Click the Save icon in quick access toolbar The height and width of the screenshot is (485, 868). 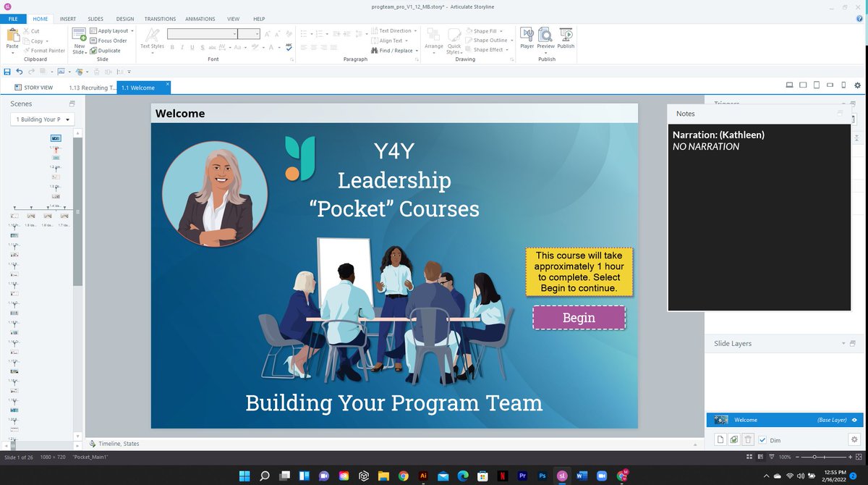point(7,72)
